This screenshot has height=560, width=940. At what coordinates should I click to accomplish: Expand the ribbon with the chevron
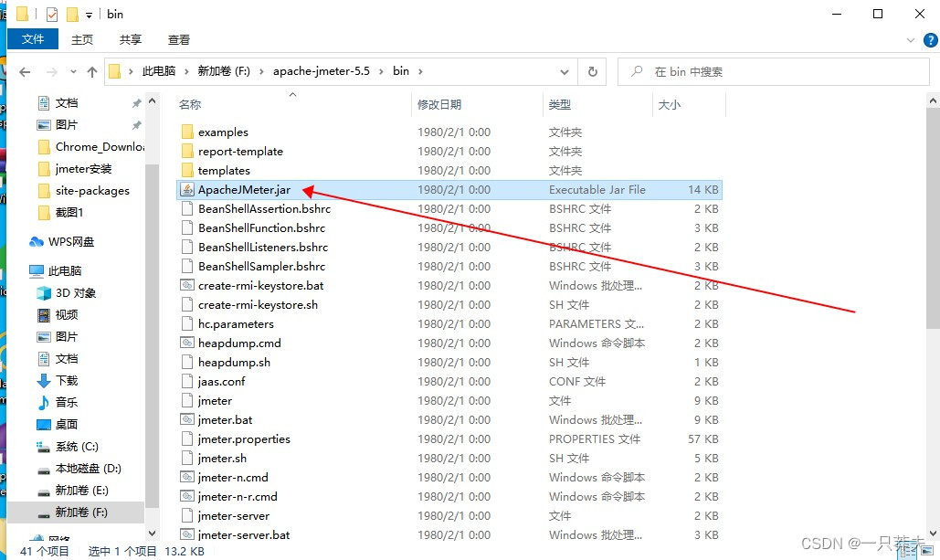click(x=911, y=40)
